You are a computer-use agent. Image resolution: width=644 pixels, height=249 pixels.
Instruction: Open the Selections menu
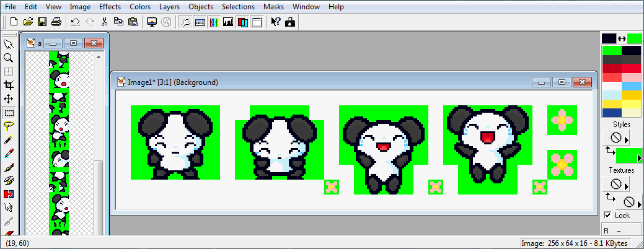coord(238,7)
